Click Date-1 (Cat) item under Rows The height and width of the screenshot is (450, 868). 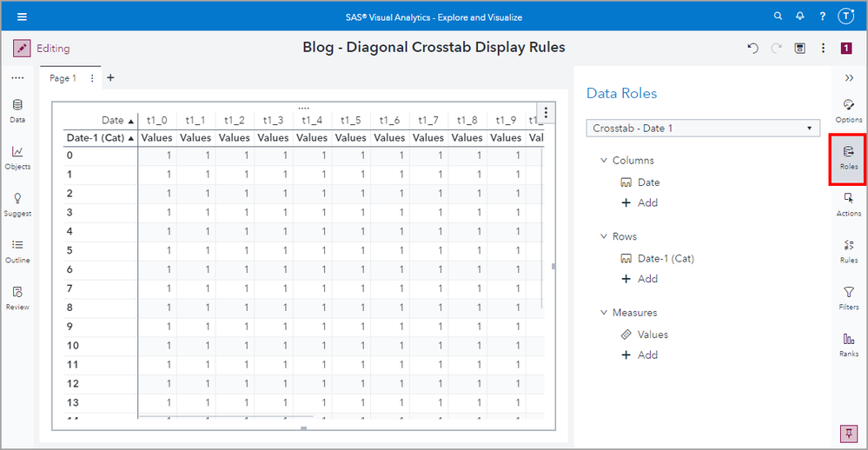(658, 259)
